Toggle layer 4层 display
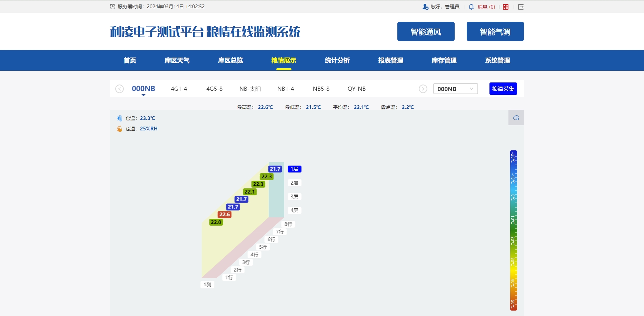Screen dimensions: 644x316 [x=294, y=210]
